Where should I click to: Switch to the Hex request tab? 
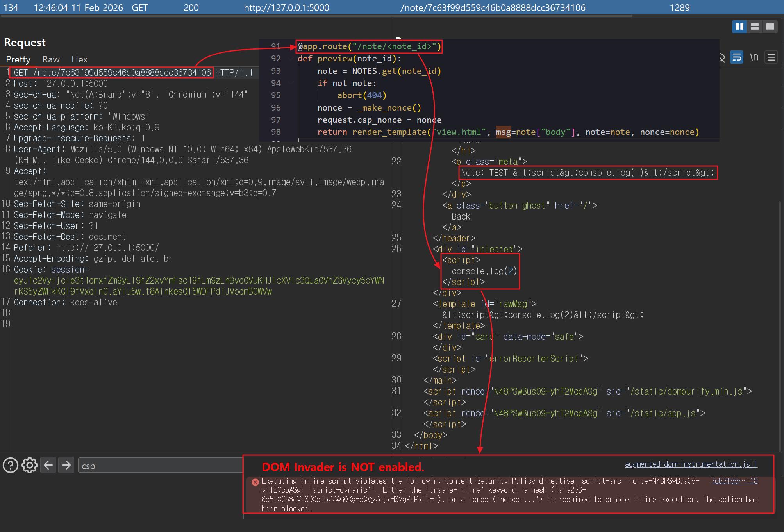pos(79,59)
